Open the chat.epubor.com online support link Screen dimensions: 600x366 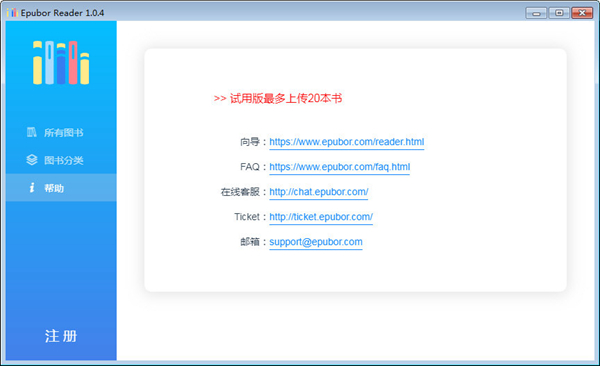point(319,192)
